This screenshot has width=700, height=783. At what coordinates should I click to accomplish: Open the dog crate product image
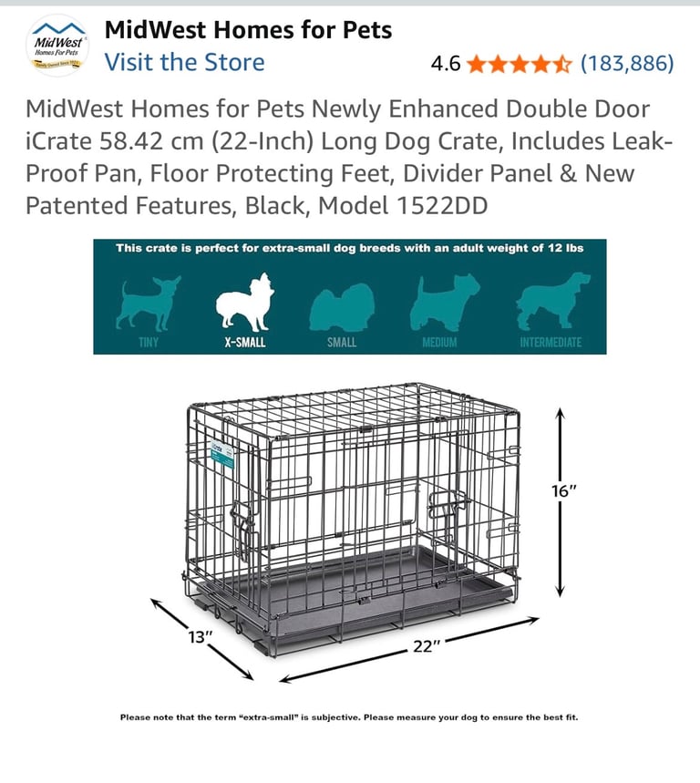[x=351, y=520]
